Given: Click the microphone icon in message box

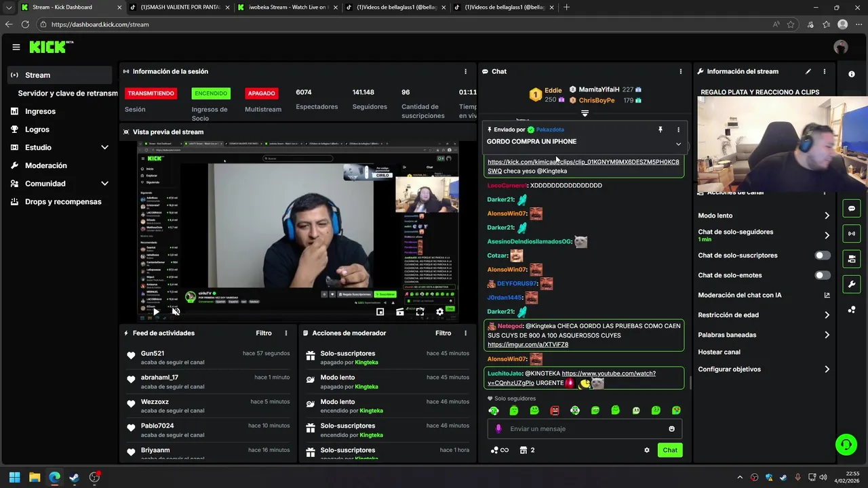Looking at the screenshot, I should (x=498, y=428).
